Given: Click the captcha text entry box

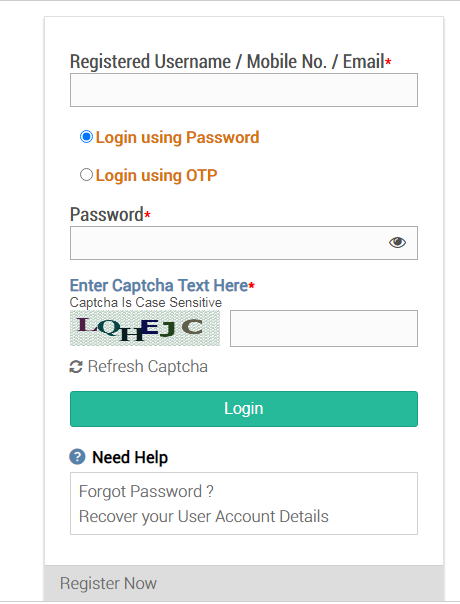Looking at the screenshot, I should (x=324, y=329).
